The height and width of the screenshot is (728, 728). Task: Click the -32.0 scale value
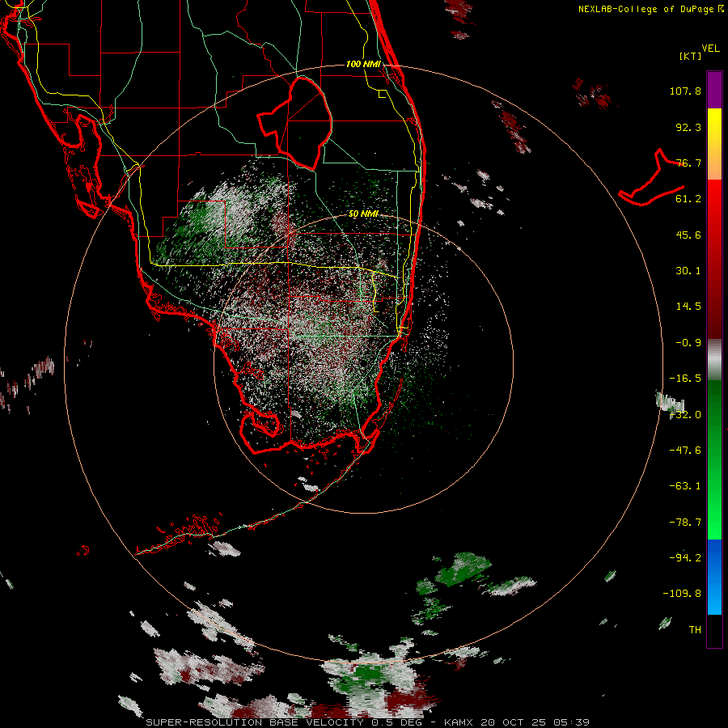click(x=685, y=415)
